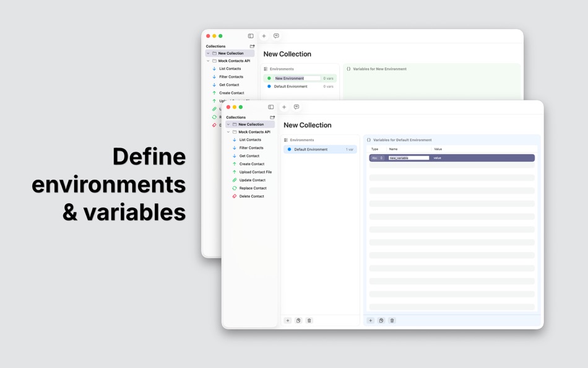Duplicate the selected environment
The image size is (588, 368).
pyautogui.click(x=298, y=320)
